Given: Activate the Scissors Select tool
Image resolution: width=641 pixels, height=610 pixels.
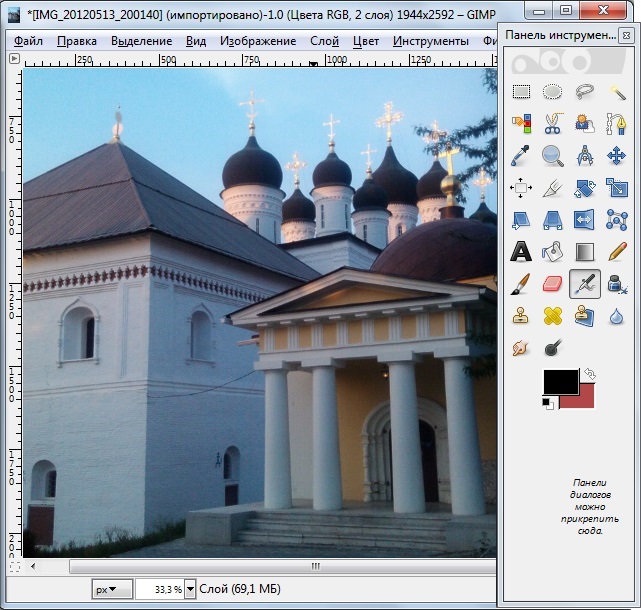Looking at the screenshot, I should tap(552, 123).
